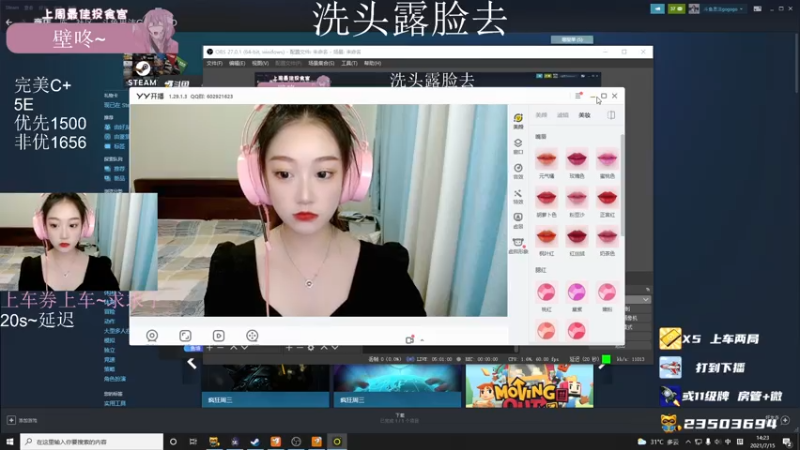Toggle the side panel layout icon beside the 美妆 tab
This screenshot has width=800, height=450.
pyautogui.click(x=611, y=115)
